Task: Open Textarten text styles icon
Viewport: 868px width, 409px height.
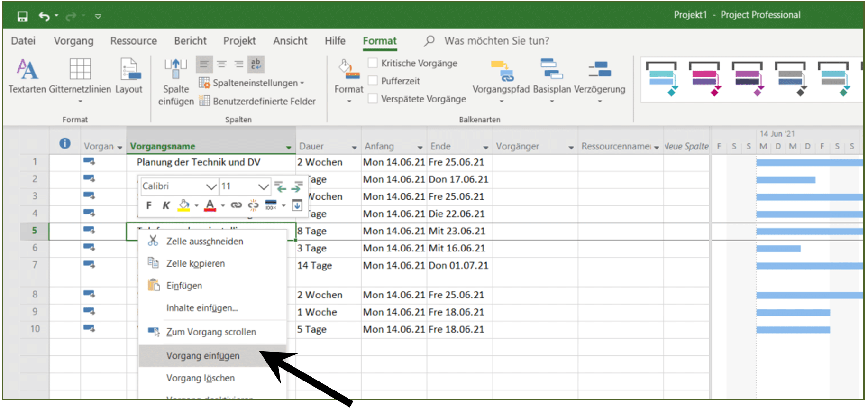Action: click(x=27, y=70)
